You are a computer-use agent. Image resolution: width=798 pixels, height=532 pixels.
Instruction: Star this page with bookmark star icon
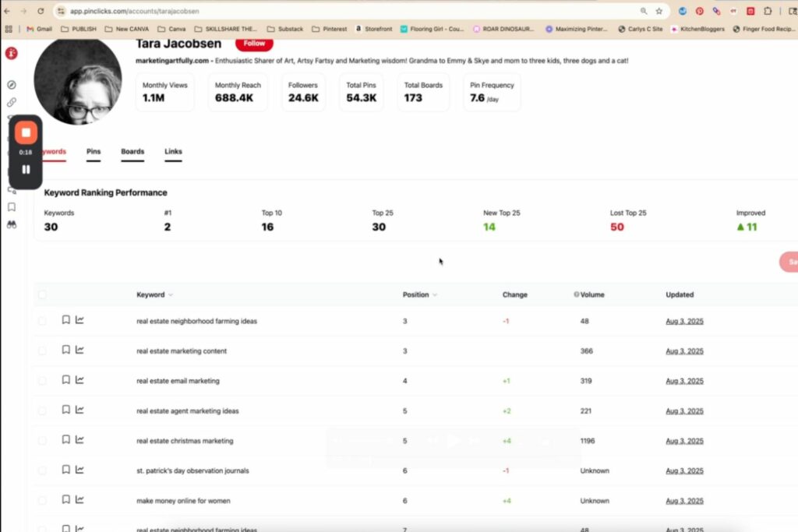(659, 11)
